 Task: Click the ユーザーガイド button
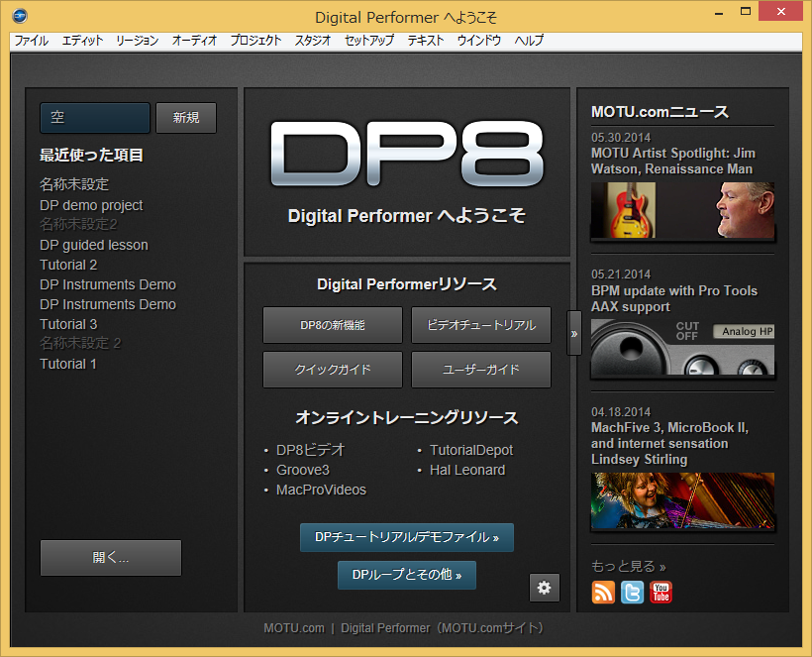click(x=481, y=370)
